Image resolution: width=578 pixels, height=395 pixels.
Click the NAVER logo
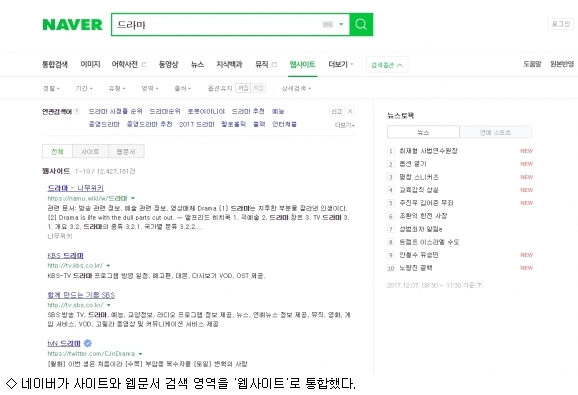click(72, 25)
